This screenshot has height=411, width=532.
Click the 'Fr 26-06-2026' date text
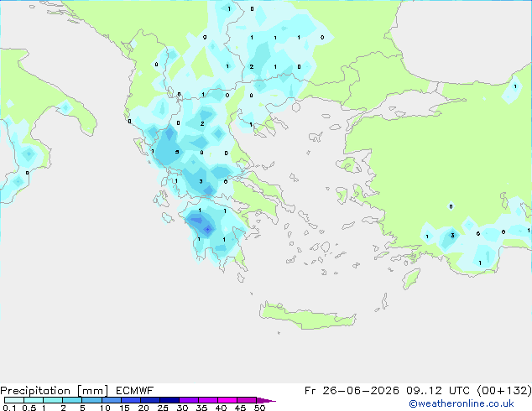click(x=352, y=391)
